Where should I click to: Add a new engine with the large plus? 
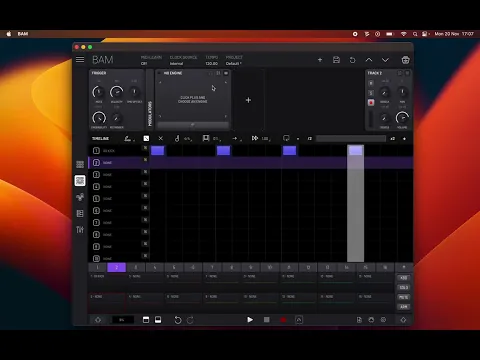pyautogui.click(x=248, y=100)
